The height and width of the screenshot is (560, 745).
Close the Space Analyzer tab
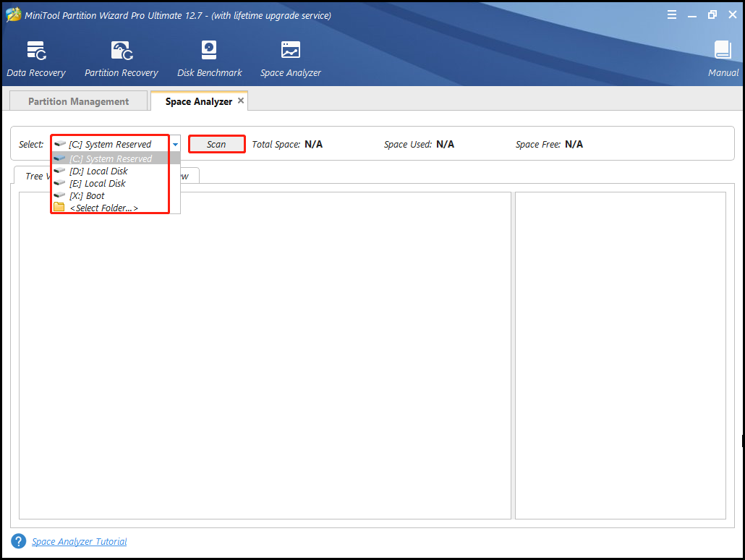click(241, 101)
